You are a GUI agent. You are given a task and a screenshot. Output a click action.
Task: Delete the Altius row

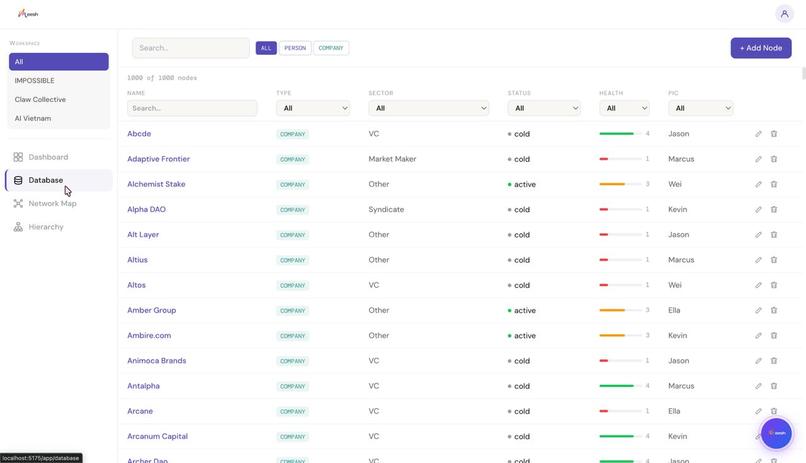(x=774, y=260)
